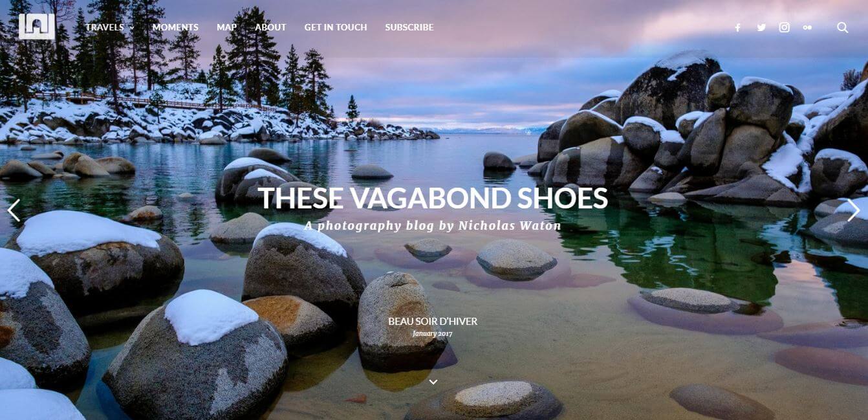
Task: Open the Twitter social icon
Action: pos(761,28)
